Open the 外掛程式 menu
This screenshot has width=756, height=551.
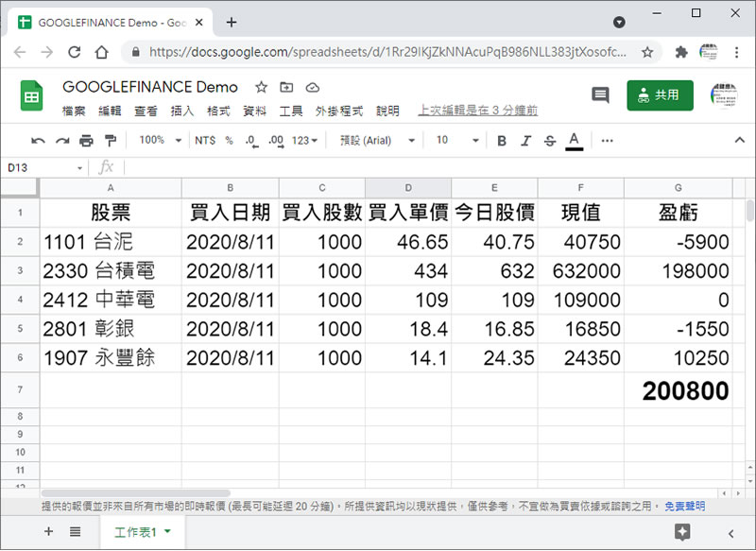pos(339,111)
